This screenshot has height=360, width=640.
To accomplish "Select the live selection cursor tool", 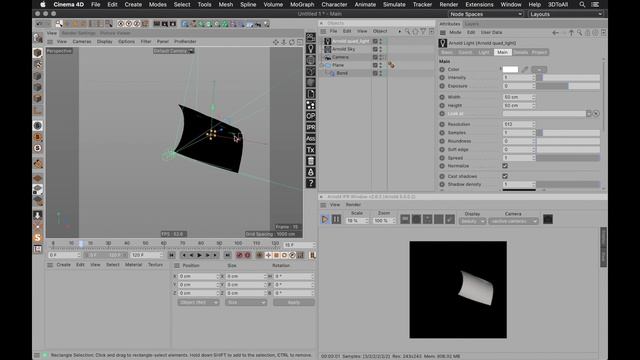I will [60, 24].
